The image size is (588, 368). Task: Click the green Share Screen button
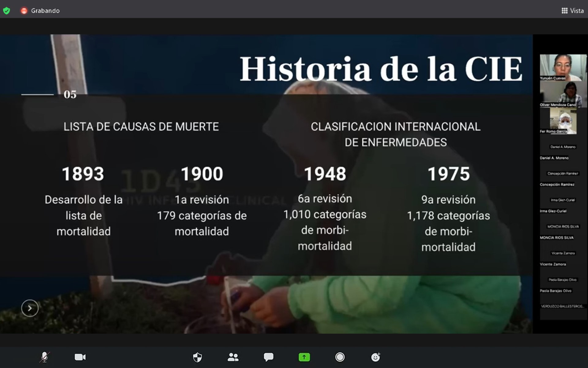(x=304, y=357)
